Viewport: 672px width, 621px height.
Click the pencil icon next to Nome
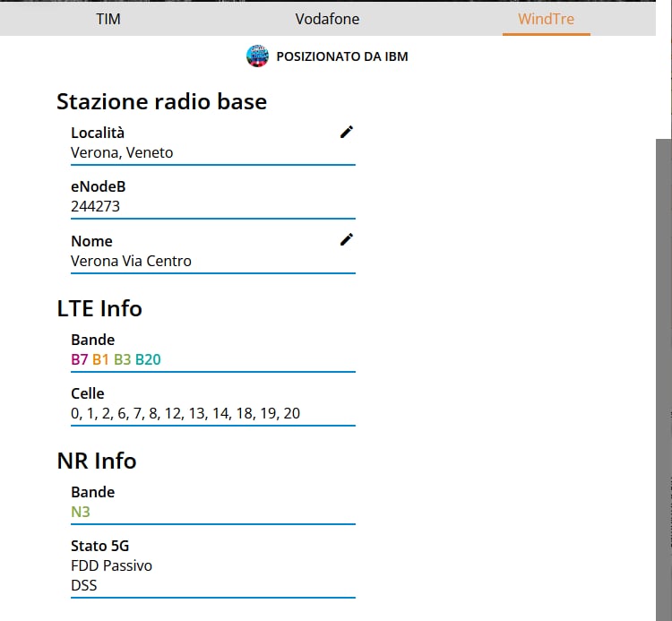click(x=347, y=239)
